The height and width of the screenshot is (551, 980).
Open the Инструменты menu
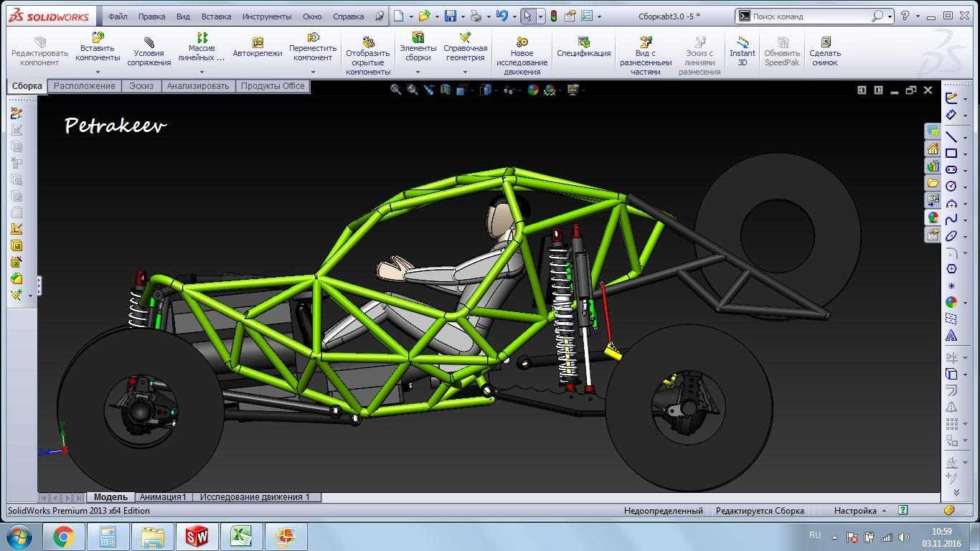(266, 16)
